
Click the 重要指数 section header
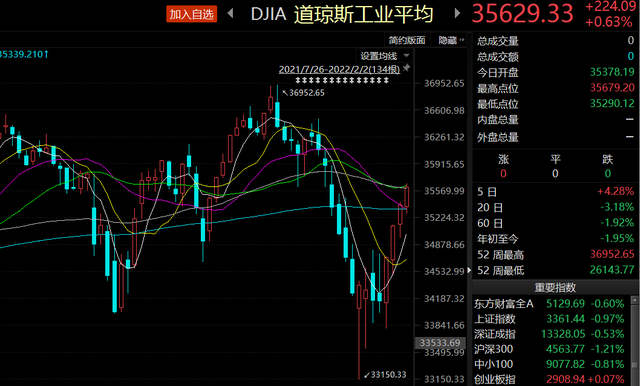(555, 287)
